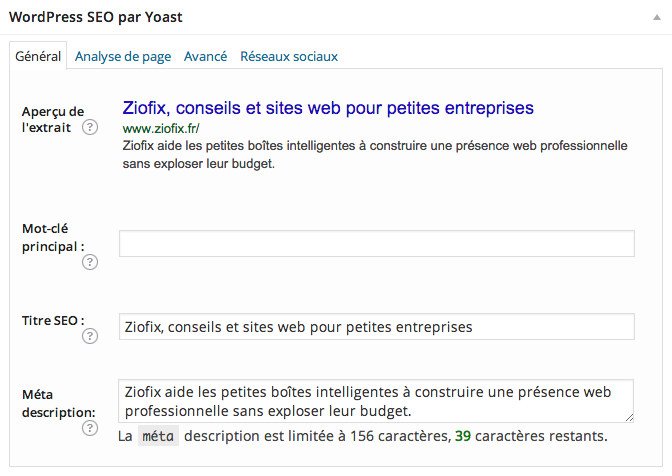
Task: Click the www.ziofix.fr/ URL in preview
Action: click(161, 129)
